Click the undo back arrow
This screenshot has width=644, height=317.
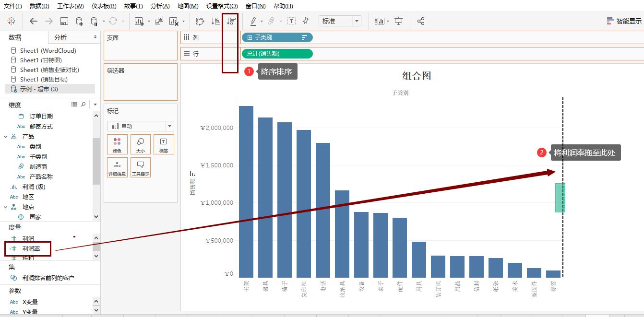[x=33, y=21]
